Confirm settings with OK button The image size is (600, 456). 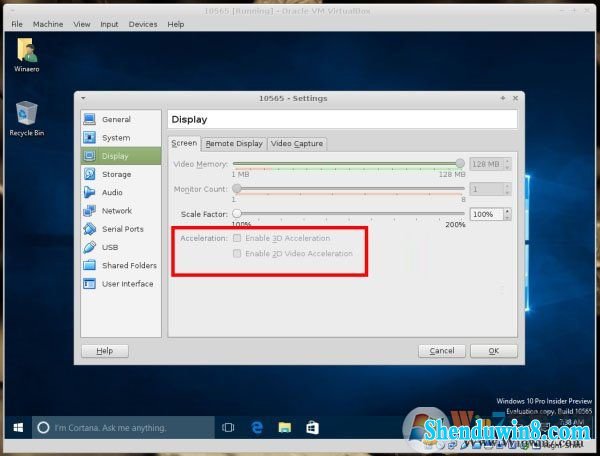[494, 351]
